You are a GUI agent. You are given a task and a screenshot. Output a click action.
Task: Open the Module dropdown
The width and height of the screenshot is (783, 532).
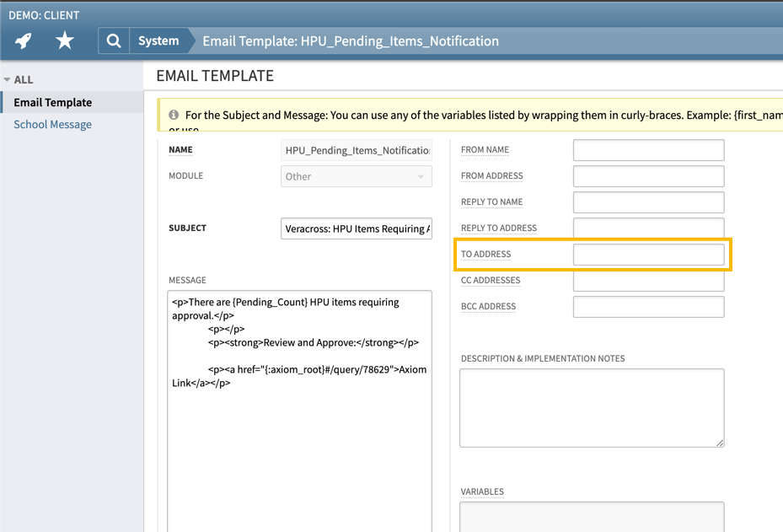356,176
